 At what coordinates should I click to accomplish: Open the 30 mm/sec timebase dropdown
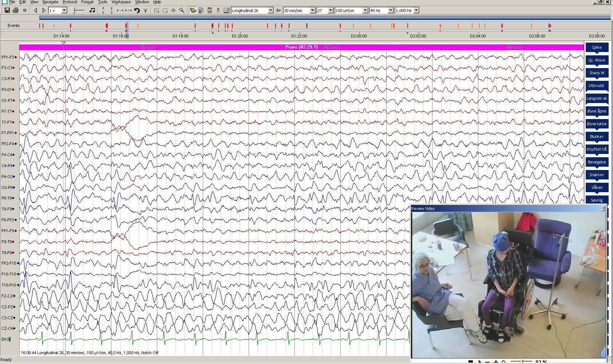(x=312, y=11)
